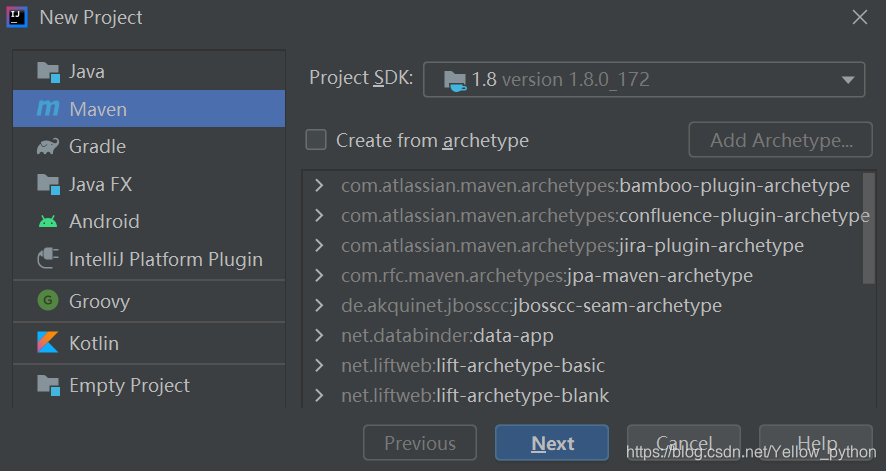Select Maven project type

(149, 108)
